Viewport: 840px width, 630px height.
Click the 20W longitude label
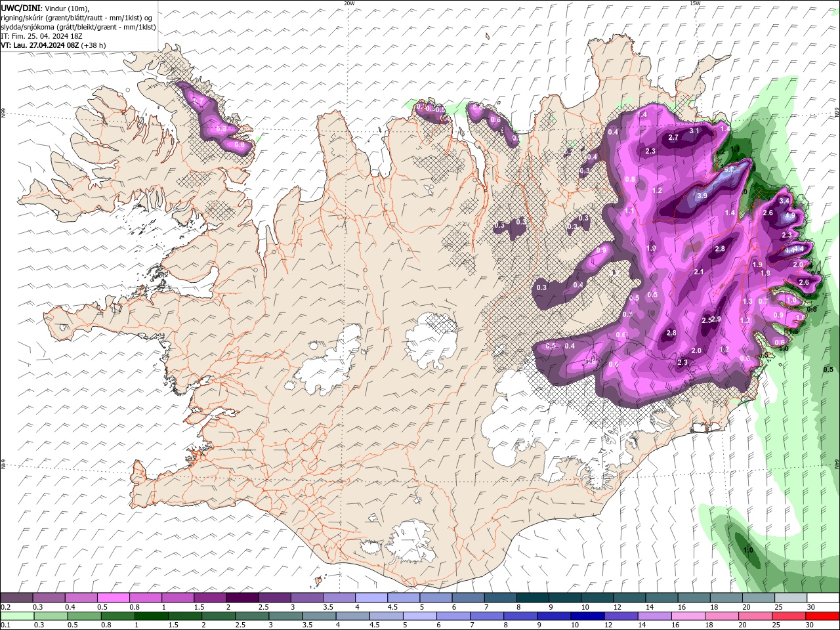pos(349,3)
